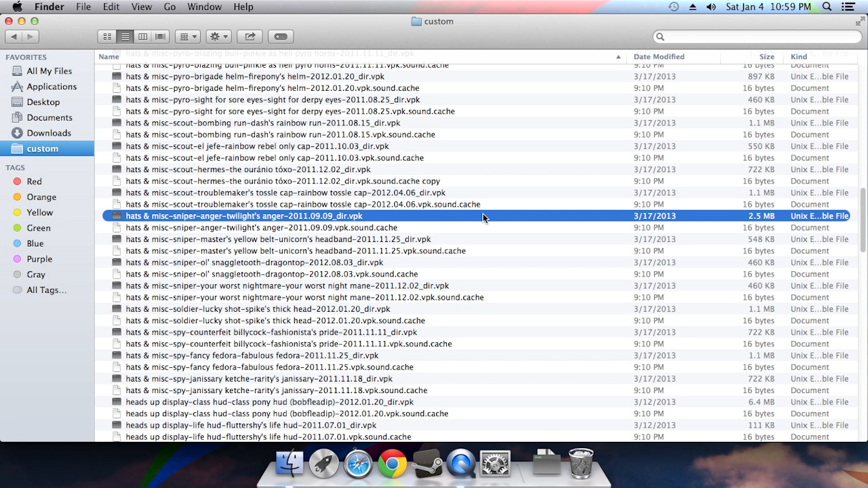
Task: Filter by the Red tag
Action: coord(34,182)
